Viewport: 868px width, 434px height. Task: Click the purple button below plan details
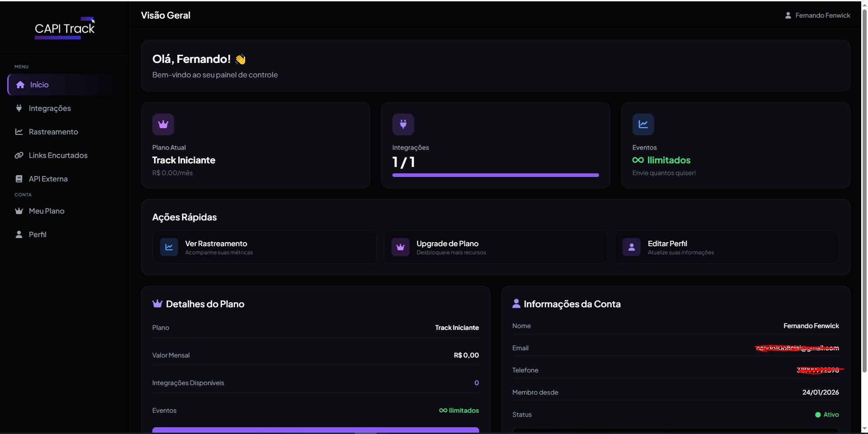click(315, 430)
